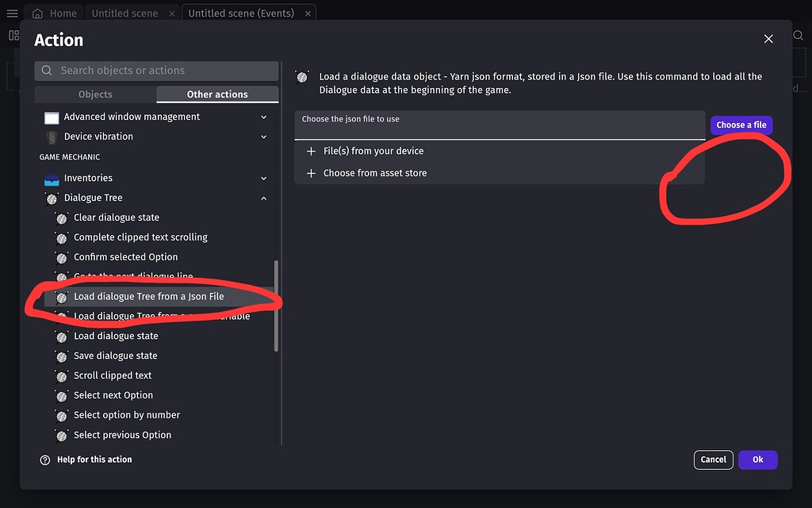Click the question mark icon for Help for this action
The width and height of the screenshot is (812, 508).
tap(45, 459)
